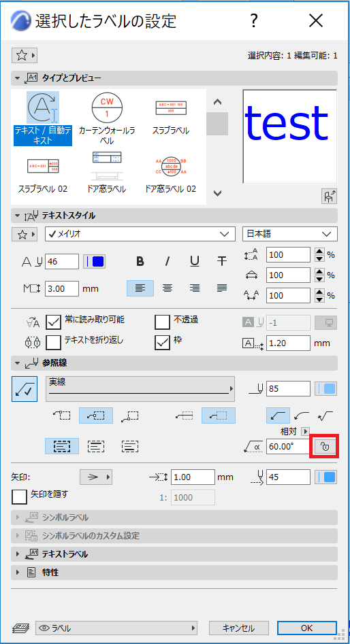Increase line spacing percentage stepper
The width and height of the screenshot is (350, 644).
pyautogui.click(x=319, y=252)
